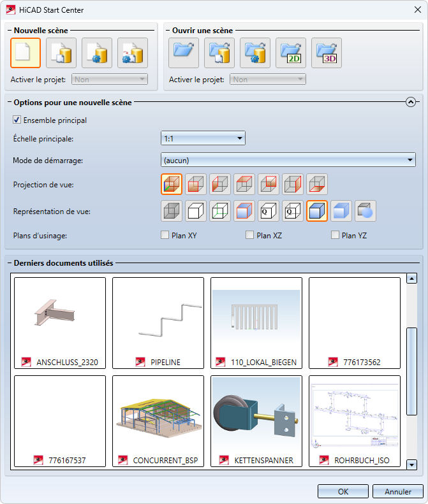
Task: Open Activer le projet dropdown under Ouvrir une scène
Action: click(x=268, y=79)
